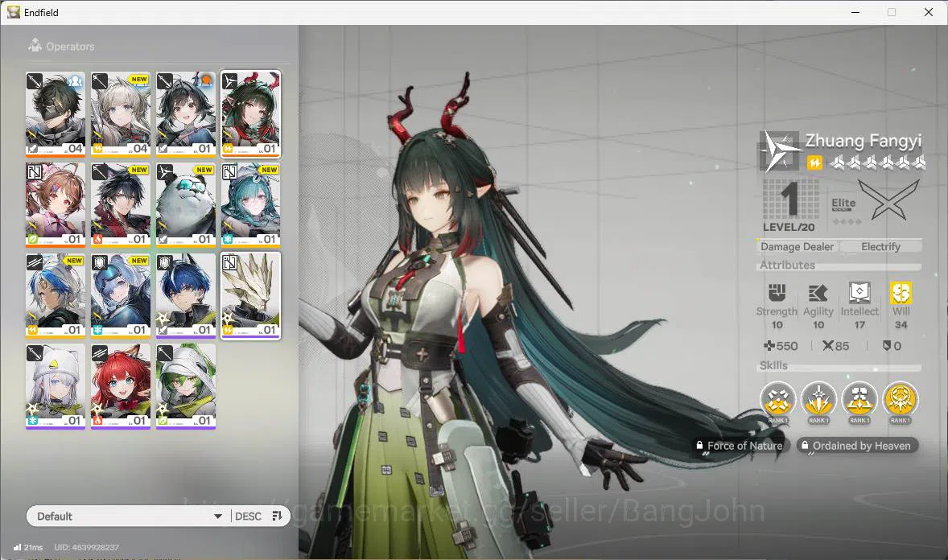Click the six-star rarity row
Viewport: 948px width, 560px height.
click(877, 162)
